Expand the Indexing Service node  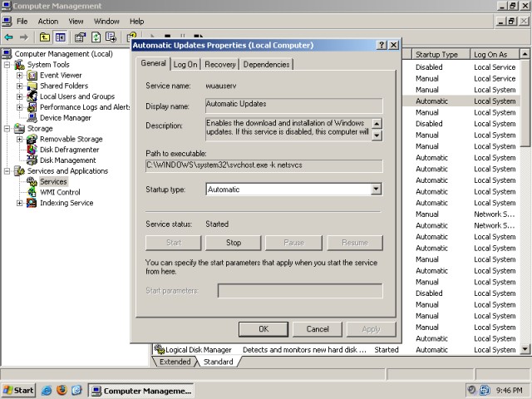[x=20, y=203]
